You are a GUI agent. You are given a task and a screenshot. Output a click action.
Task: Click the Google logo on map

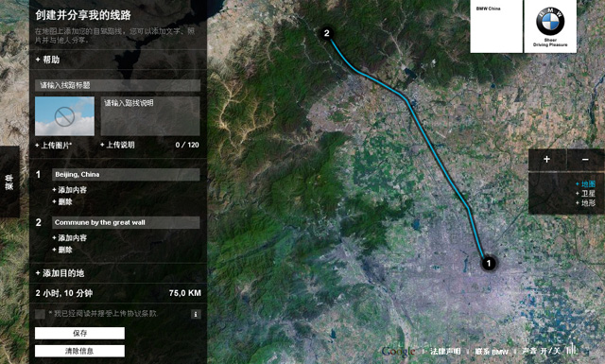(x=398, y=352)
